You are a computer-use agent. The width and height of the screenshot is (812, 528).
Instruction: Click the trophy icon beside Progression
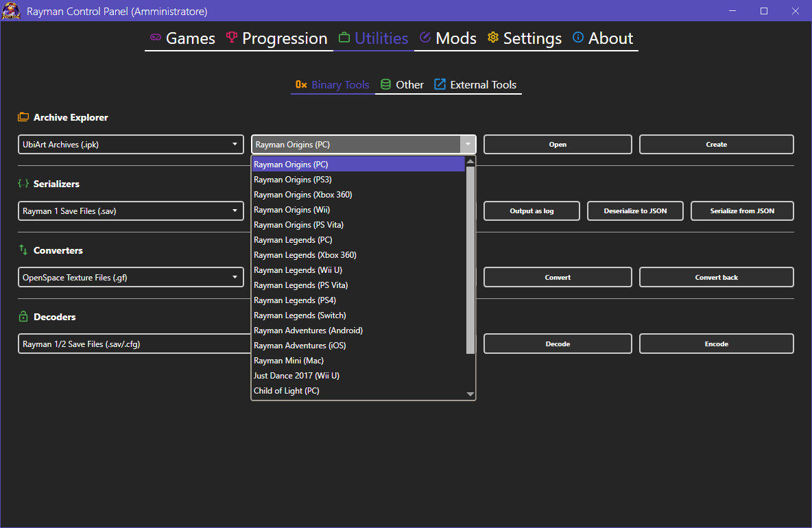(x=231, y=38)
